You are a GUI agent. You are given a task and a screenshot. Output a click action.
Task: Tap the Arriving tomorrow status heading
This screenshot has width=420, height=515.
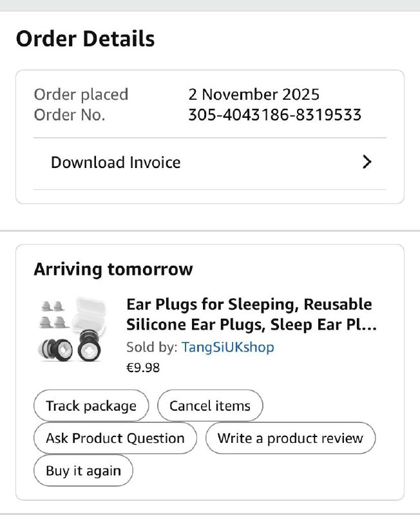(x=113, y=268)
